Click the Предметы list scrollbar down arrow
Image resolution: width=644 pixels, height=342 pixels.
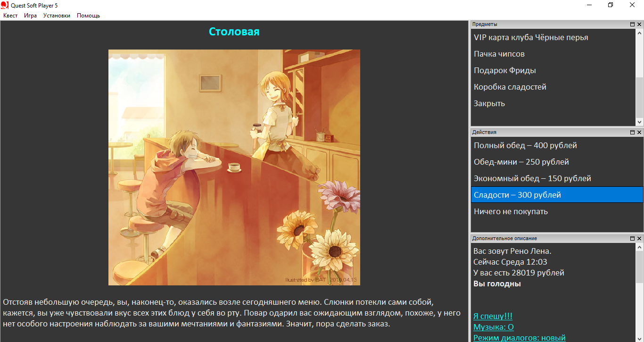639,122
